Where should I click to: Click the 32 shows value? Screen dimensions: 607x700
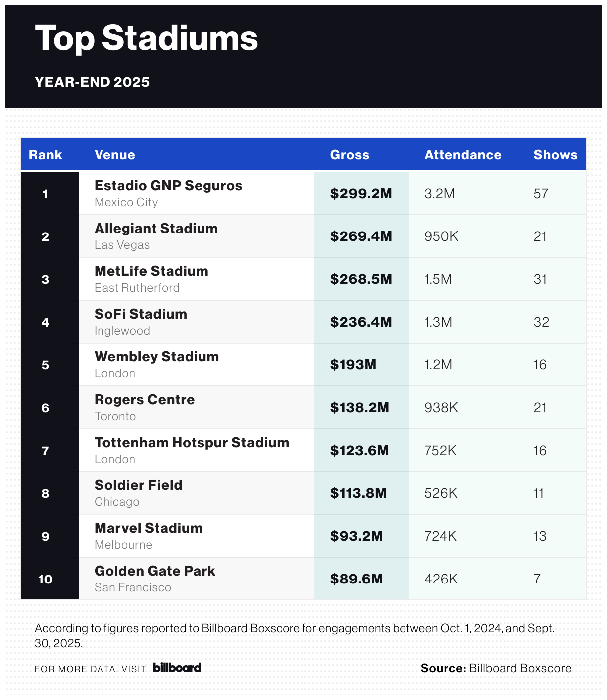pyautogui.click(x=541, y=322)
